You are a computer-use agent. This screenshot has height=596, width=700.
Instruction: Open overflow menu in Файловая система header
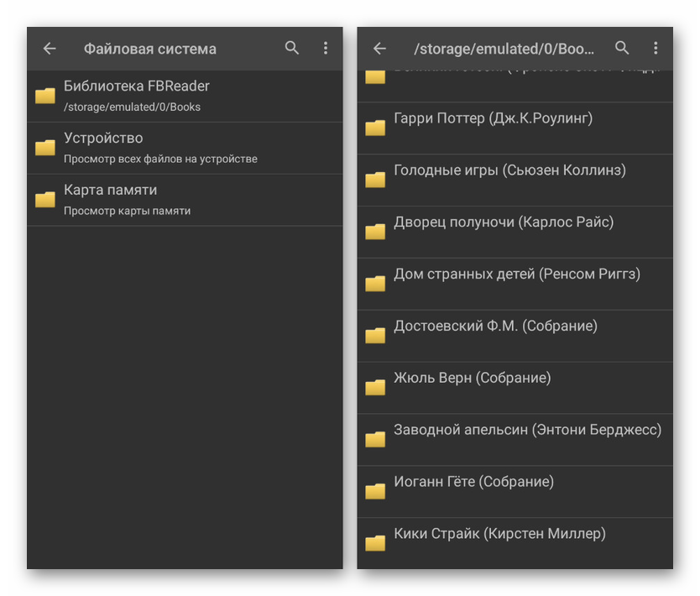click(326, 48)
